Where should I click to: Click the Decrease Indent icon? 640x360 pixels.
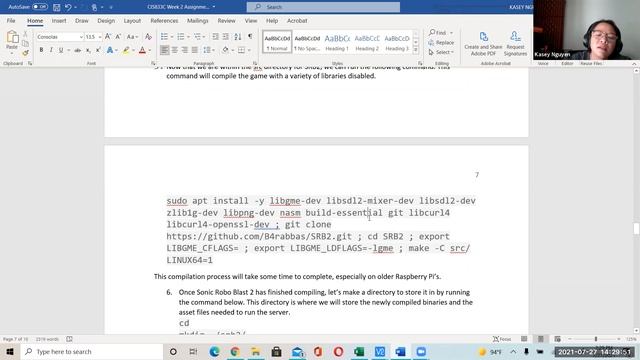(215, 37)
